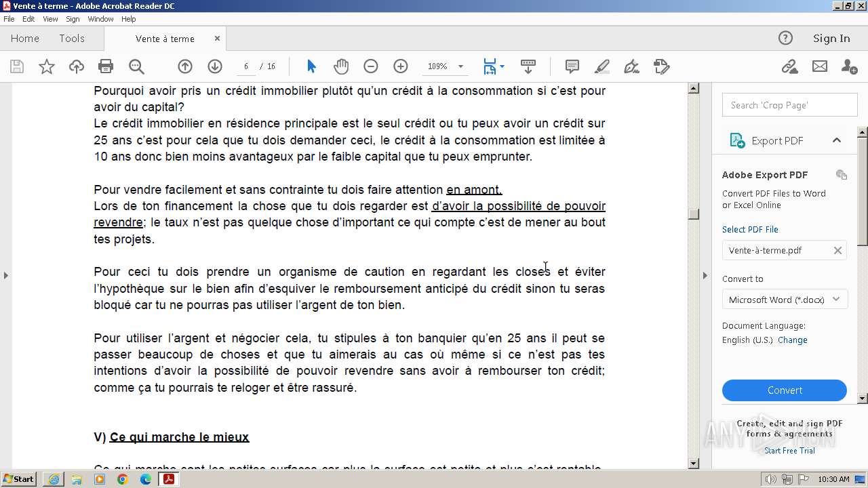Select the Highlight text pen tool
Viewport: 868px width, 488px height.
click(602, 66)
